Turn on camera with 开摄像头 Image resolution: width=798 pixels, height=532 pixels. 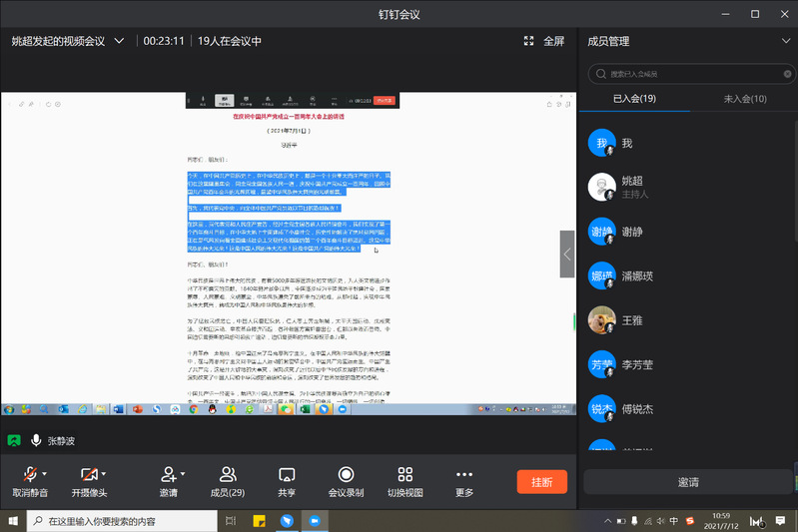(x=86, y=474)
